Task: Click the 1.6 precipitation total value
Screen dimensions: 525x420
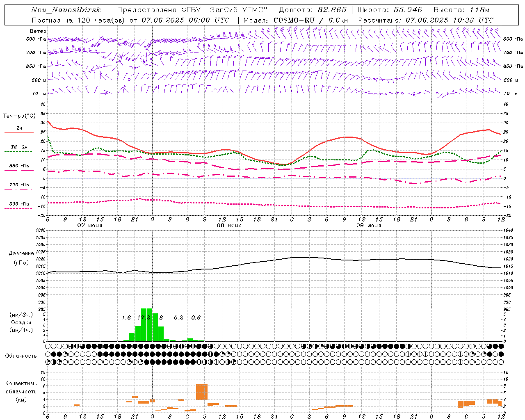Action: coord(126,318)
